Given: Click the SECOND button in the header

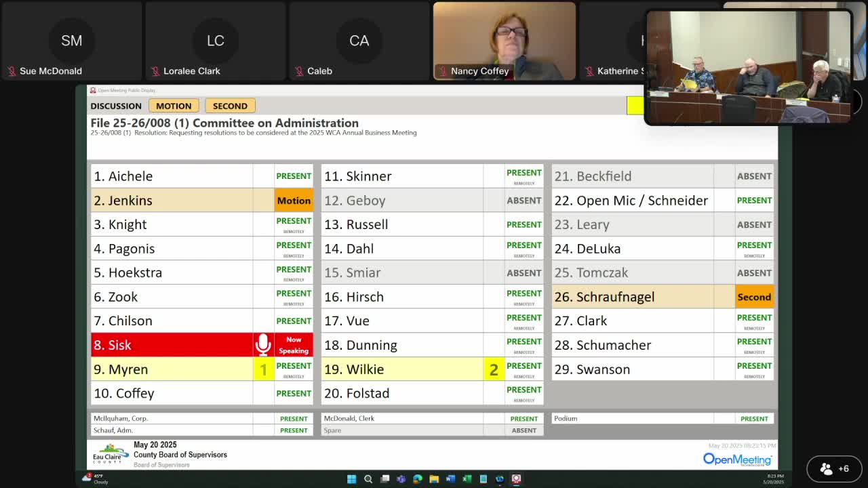Looking at the screenshot, I should (x=230, y=106).
